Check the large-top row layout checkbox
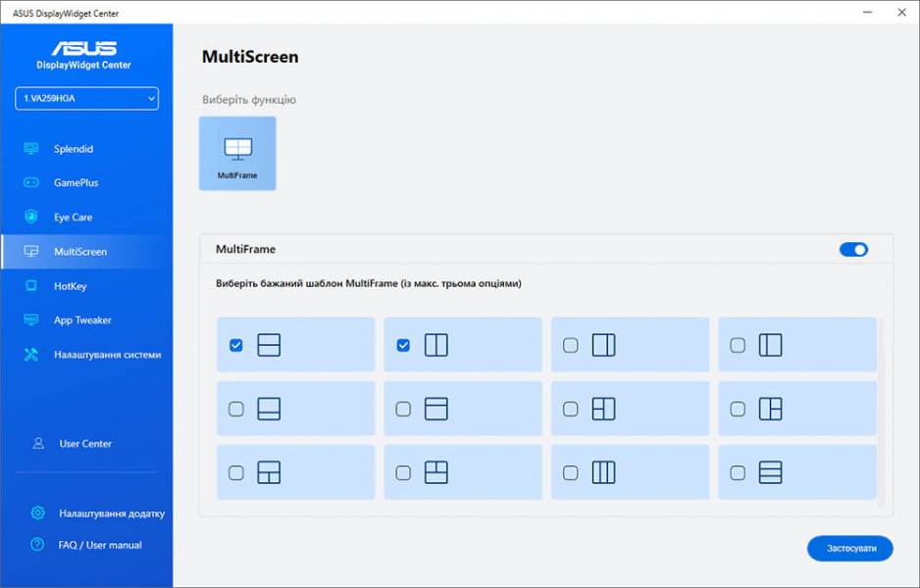This screenshot has height=588, width=920. pyautogui.click(x=235, y=409)
